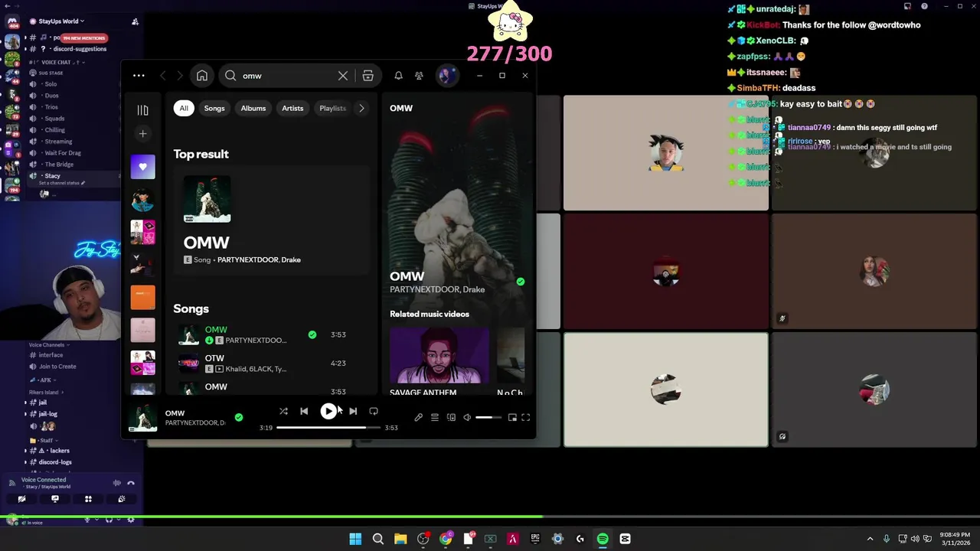Open Join to Create channel

coord(57,367)
